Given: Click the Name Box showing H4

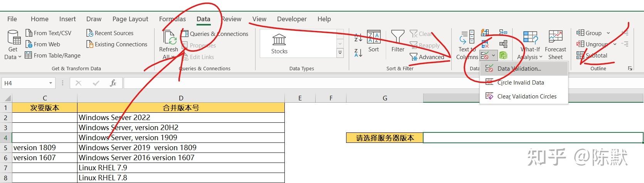Looking at the screenshot, I should pos(25,83).
